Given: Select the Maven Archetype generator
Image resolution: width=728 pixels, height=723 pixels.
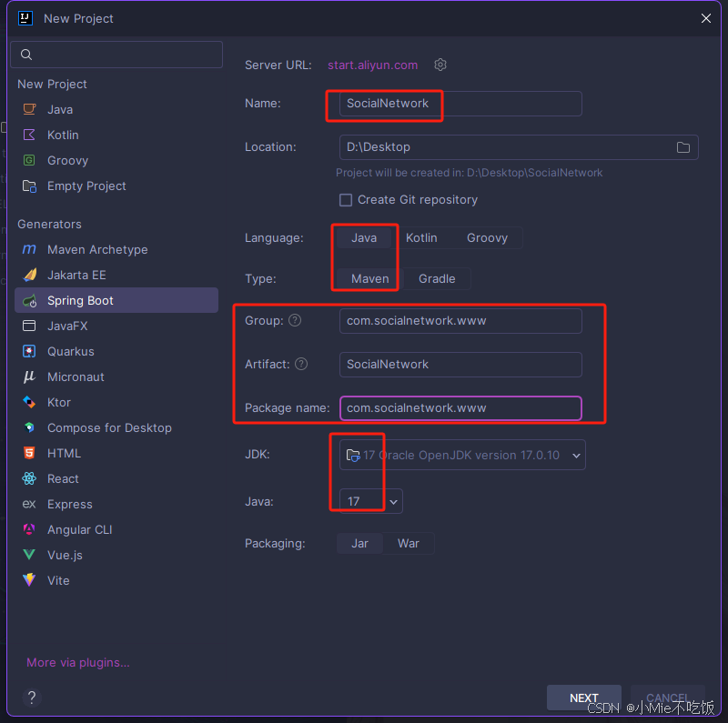Looking at the screenshot, I should tap(116, 249).
